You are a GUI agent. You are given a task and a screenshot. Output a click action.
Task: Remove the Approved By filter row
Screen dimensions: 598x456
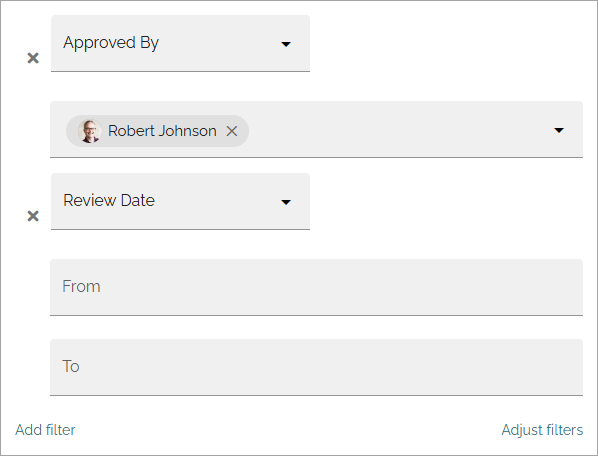point(33,58)
